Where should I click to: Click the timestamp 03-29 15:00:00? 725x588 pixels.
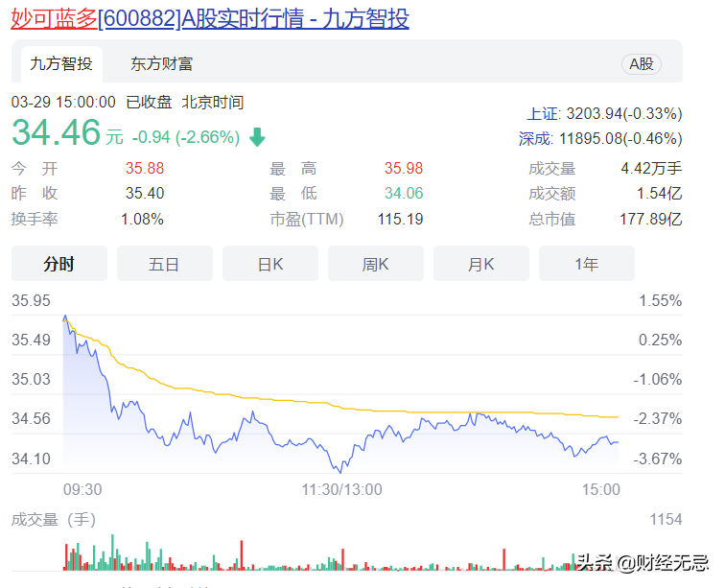click(x=63, y=102)
